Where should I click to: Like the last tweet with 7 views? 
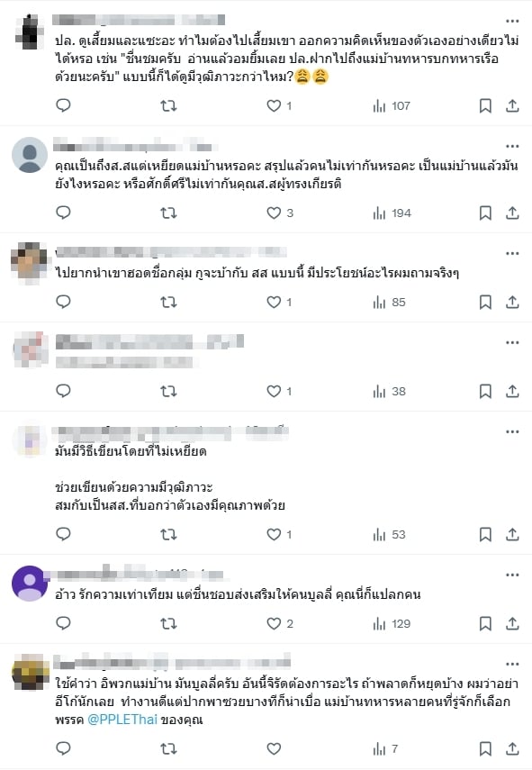click(x=274, y=748)
